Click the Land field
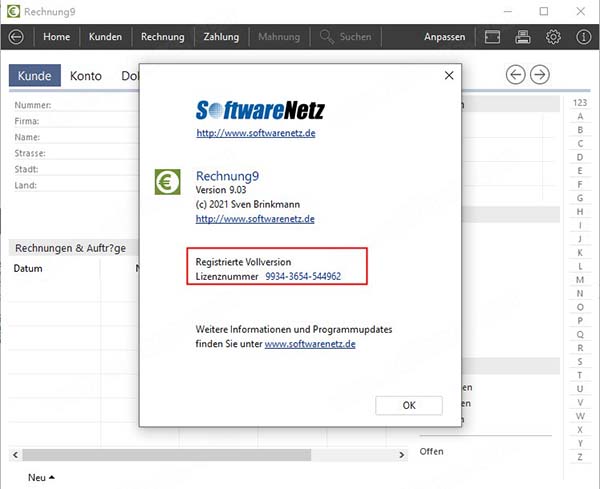 point(77,186)
